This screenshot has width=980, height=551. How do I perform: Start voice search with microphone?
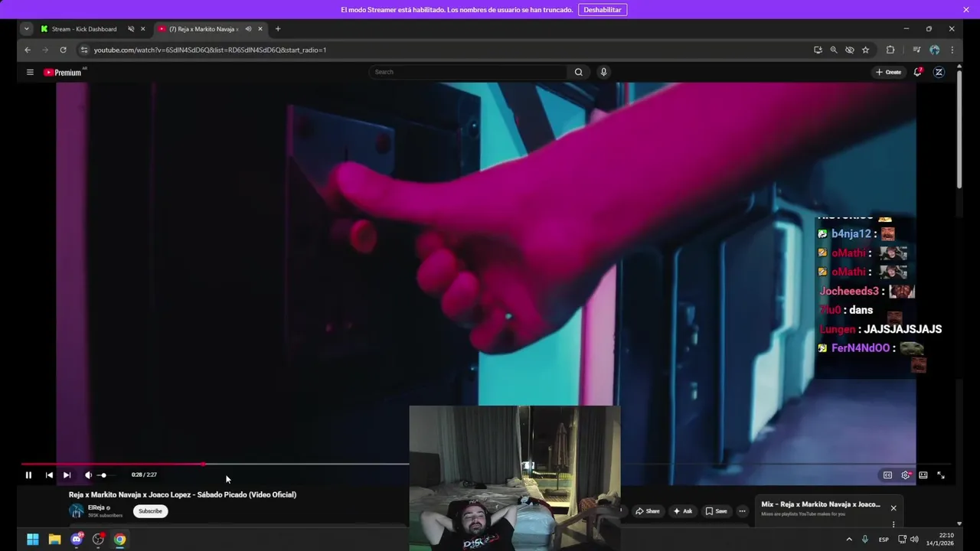603,72
